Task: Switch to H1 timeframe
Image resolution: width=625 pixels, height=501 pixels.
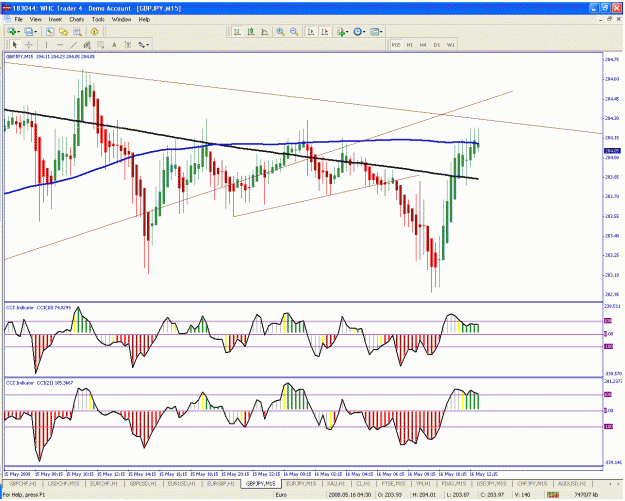Action: pos(410,45)
